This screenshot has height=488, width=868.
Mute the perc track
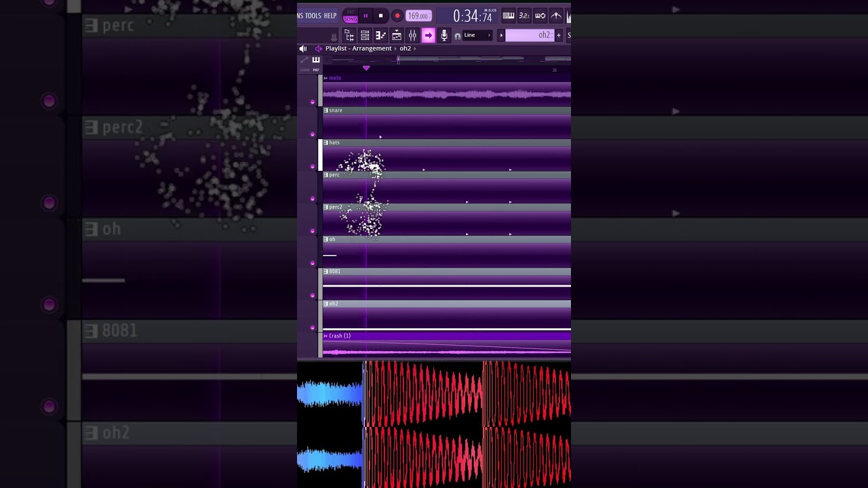(313, 199)
